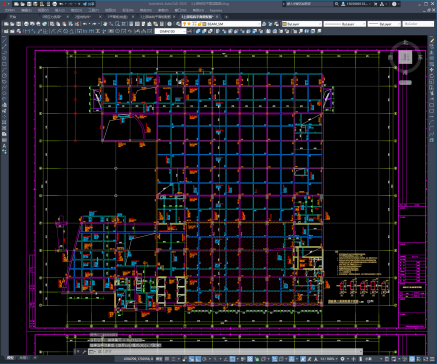The image size is (437, 364).
Task: Open the Express menu
Action: 216,10
